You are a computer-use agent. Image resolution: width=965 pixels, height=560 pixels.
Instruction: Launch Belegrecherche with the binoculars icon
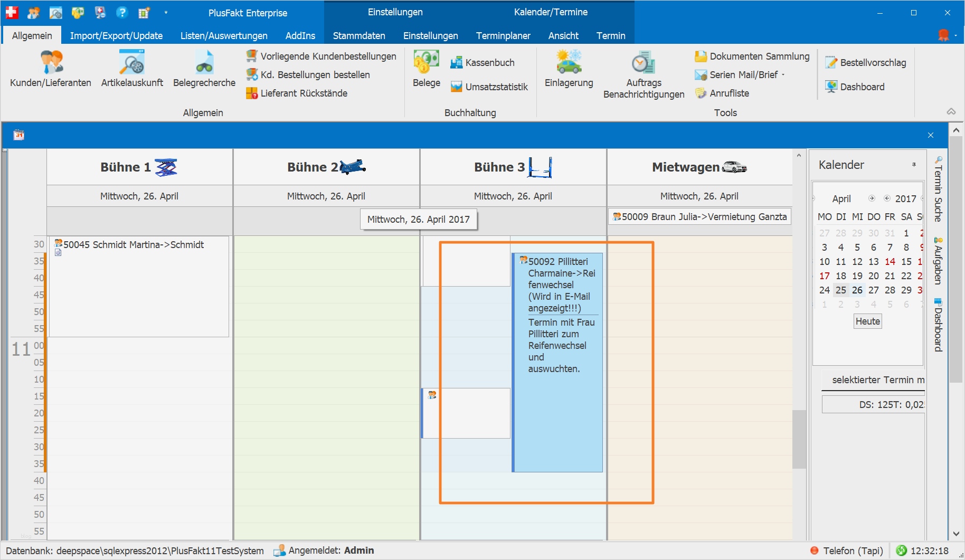tap(204, 69)
